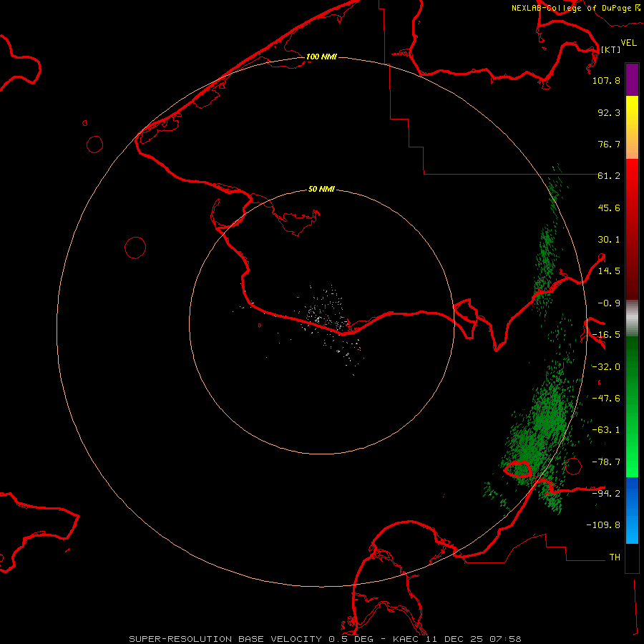Select the -63.1 scale value
Screen dimensions: 644x644
coord(606,430)
